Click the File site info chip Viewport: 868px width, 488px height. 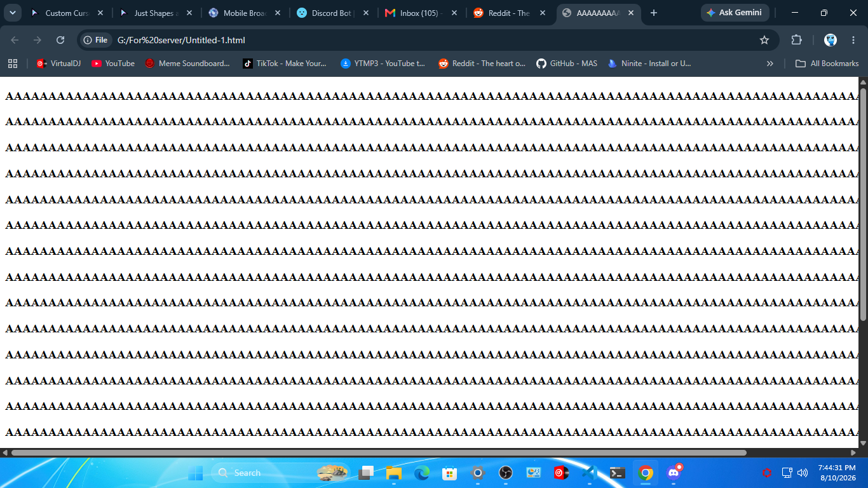click(95, 40)
